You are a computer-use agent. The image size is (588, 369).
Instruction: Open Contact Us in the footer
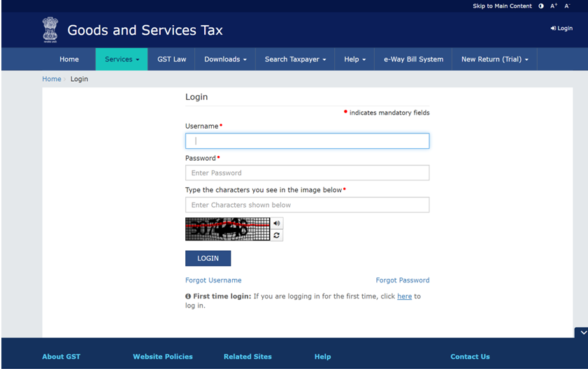pyautogui.click(x=470, y=356)
